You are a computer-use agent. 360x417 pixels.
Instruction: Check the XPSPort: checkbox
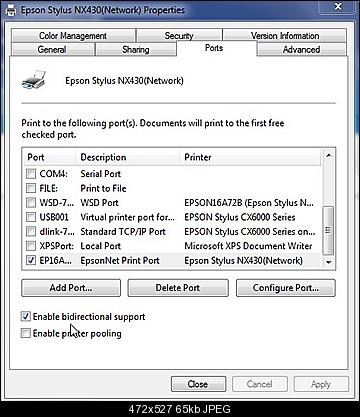(31, 246)
